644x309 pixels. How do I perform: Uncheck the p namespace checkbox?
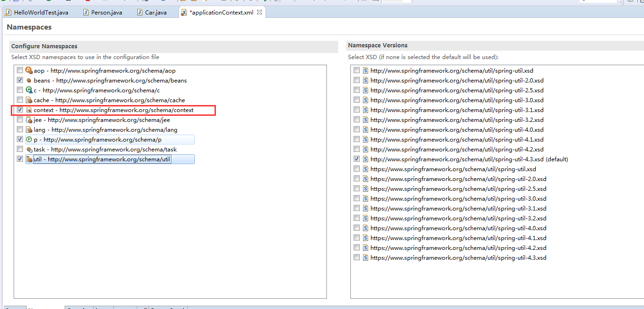[x=20, y=140]
